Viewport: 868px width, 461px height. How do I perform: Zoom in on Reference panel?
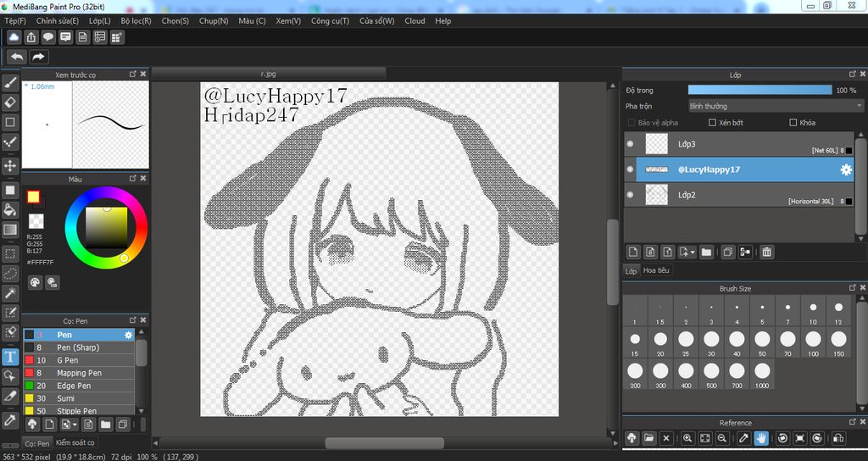[x=687, y=438]
